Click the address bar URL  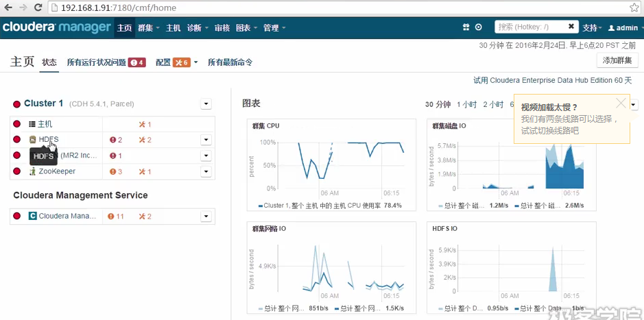tap(119, 8)
